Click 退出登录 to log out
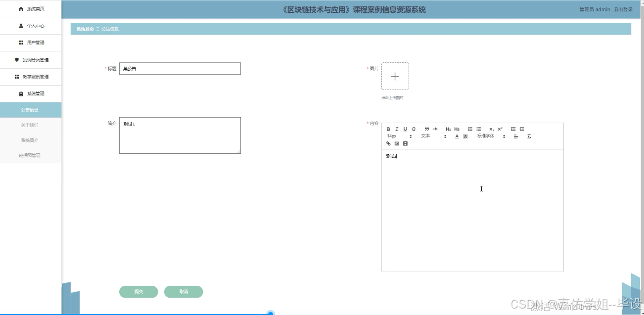This screenshot has height=315, width=644. 623,9
